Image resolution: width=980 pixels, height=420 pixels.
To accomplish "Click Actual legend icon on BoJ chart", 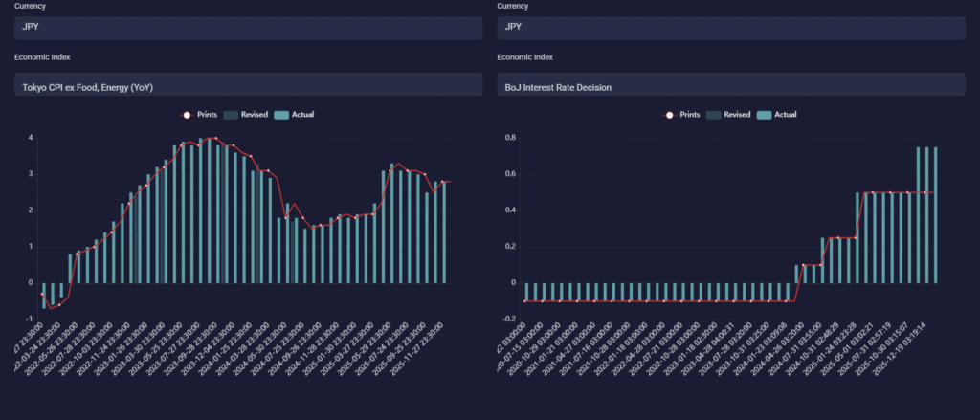I will pos(764,115).
